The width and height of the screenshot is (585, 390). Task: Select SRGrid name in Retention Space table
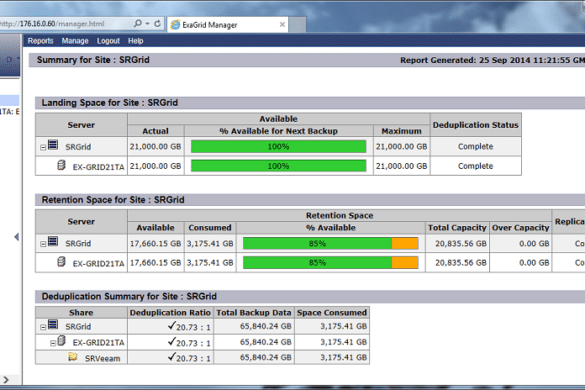click(x=78, y=243)
